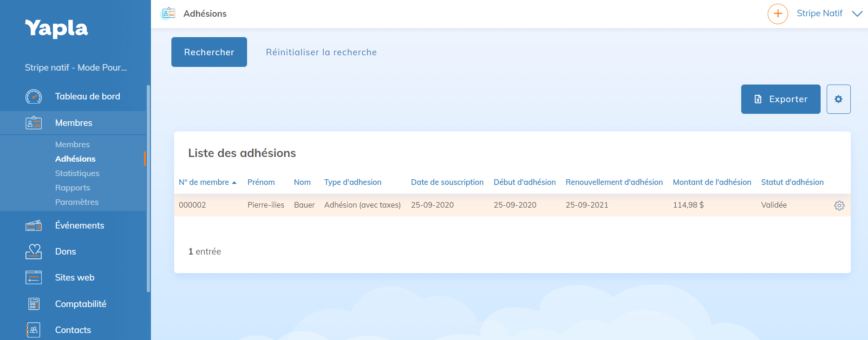Open row actions gear for member 000002
The width and height of the screenshot is (868, 340).
(839, 205)
